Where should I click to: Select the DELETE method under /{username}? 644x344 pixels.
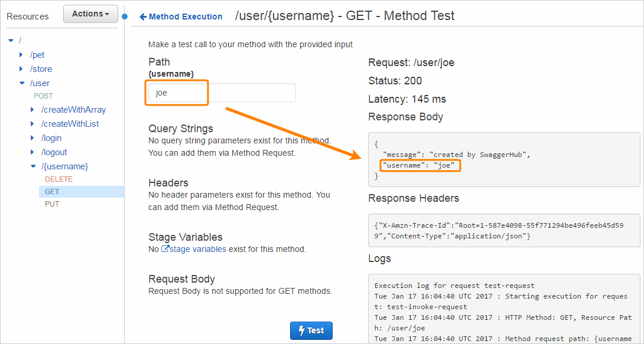coord(58,179)
